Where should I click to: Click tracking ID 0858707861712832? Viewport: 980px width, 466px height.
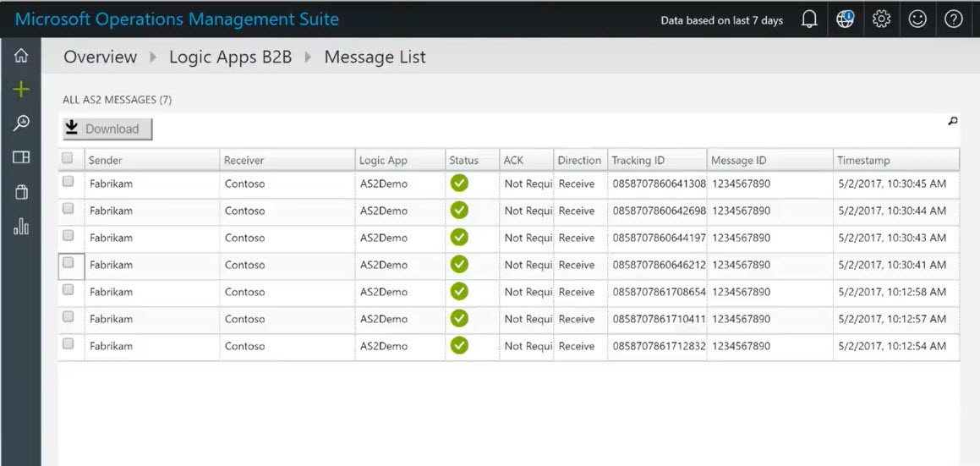660,346
